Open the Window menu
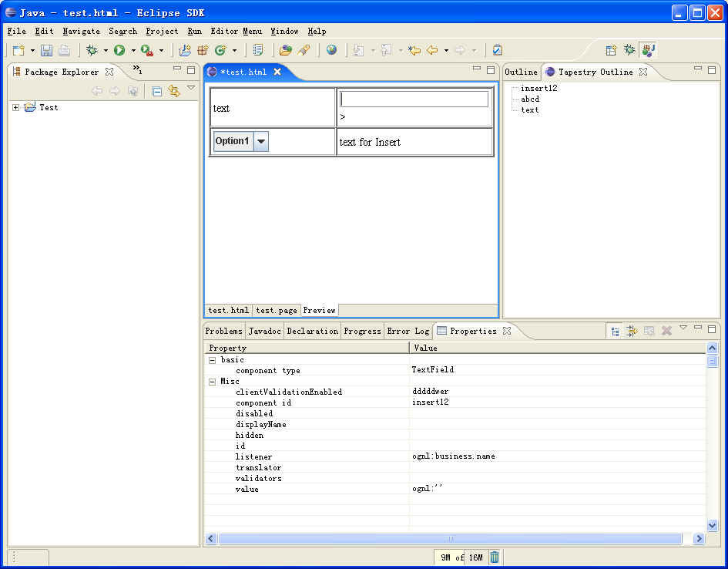Viewport: 728px width, 569px height. [284, 31]
